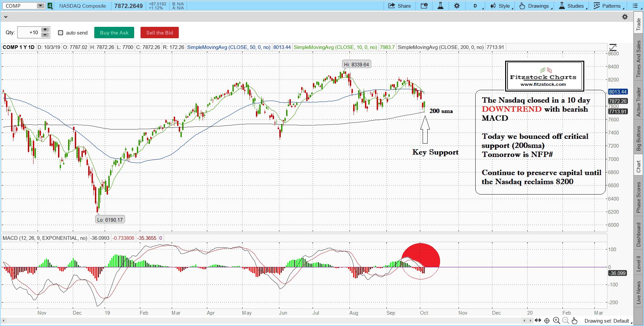The height and width of the screenshot is (326, 644).
Task: Open the COMP symbol dropdown
Action: tap(41, 6)
